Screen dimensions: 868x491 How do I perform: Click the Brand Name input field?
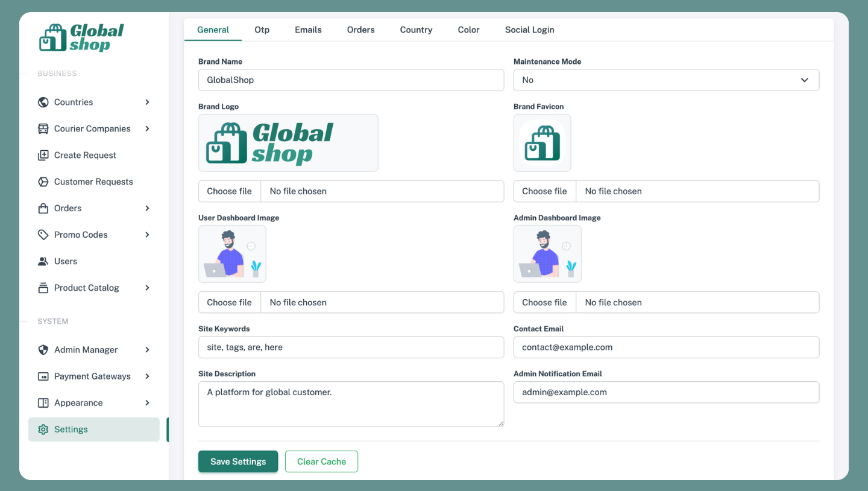coord(351,80)
